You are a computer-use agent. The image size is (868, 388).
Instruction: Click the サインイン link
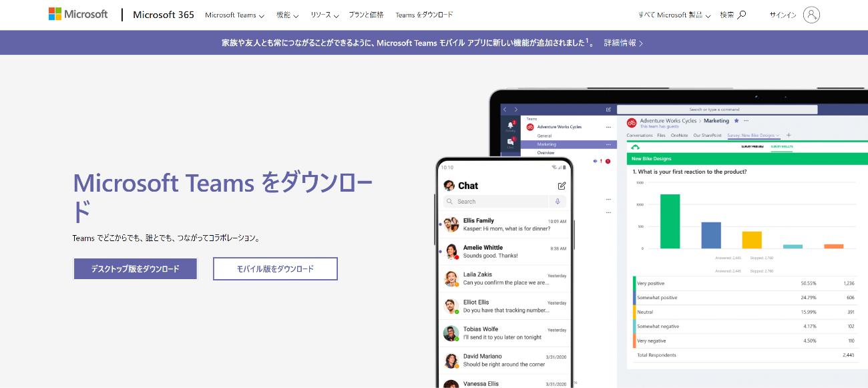tap(783, 15)
